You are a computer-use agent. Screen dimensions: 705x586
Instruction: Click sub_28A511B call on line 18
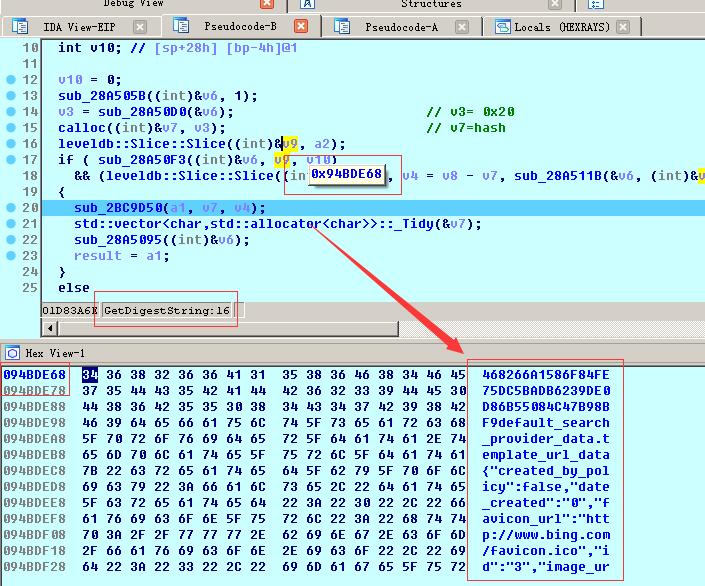point(558,176)
